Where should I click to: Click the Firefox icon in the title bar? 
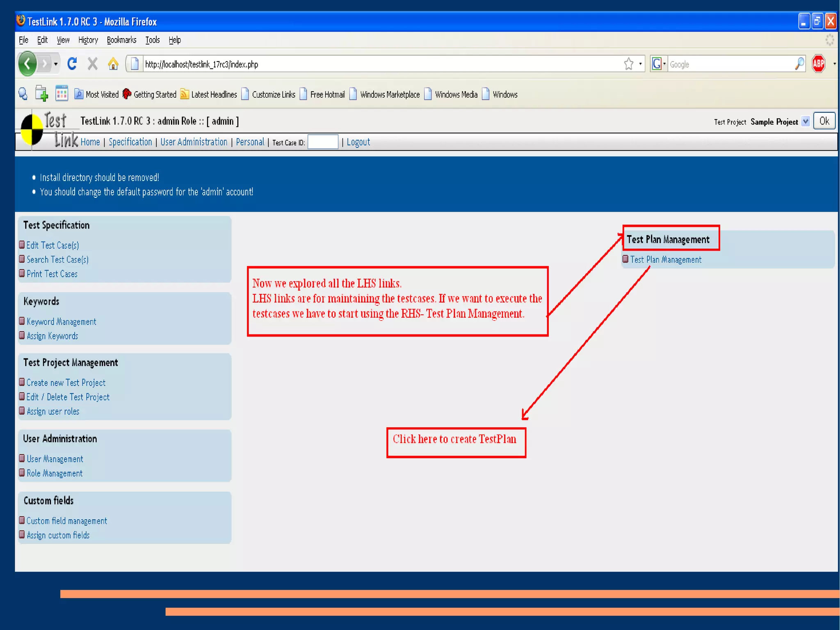(21, 21)
